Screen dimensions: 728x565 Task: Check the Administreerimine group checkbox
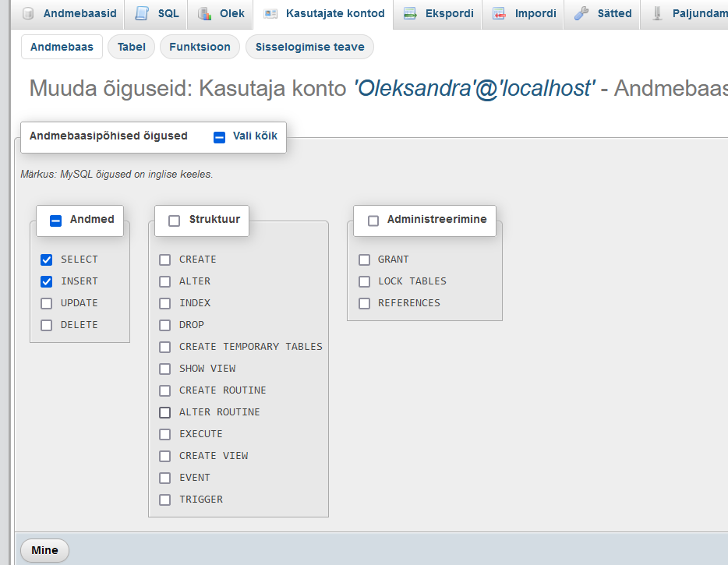click(373, 221)
